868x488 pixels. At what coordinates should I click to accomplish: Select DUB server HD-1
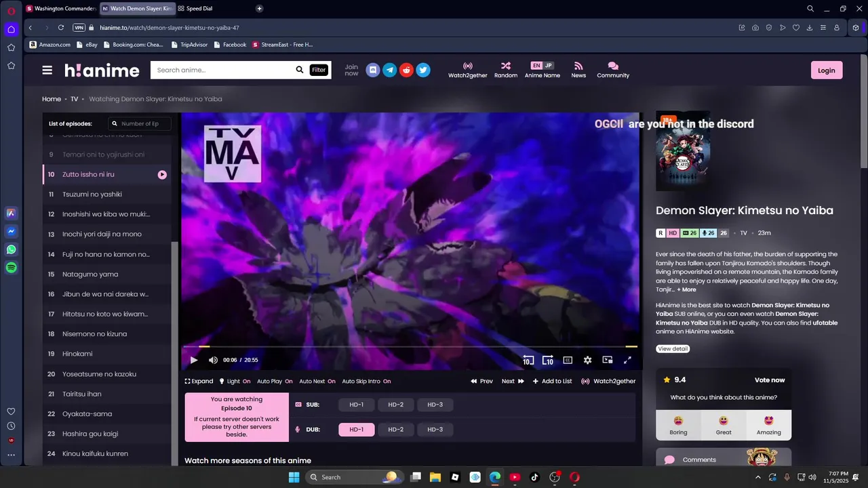pos(357,430)
